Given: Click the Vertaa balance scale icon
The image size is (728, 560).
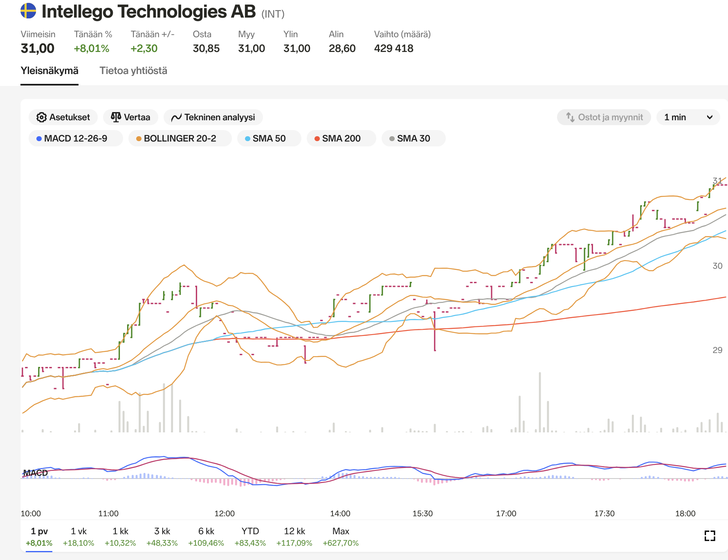Looking at the screenshot, I should (x=116, y=117).
